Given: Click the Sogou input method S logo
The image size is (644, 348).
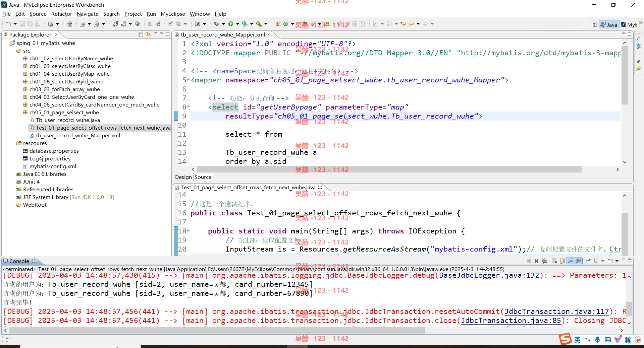Looking at the screenshot, I should [565, 339].
